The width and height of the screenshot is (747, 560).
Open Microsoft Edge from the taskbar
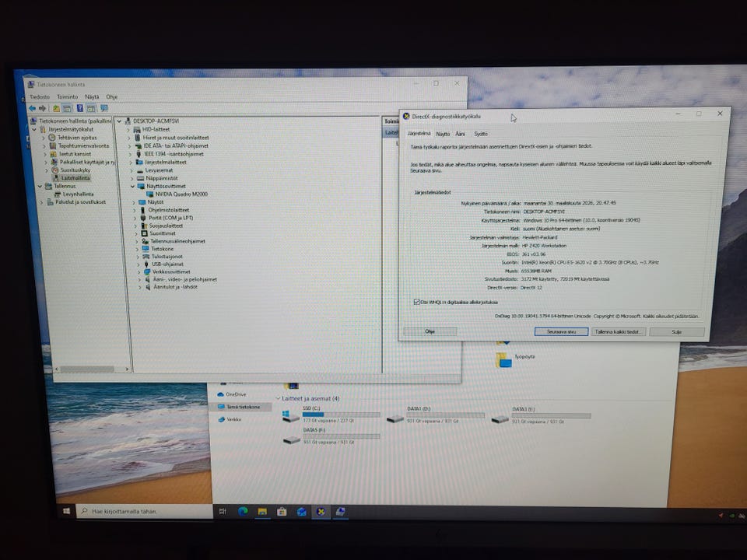point(243,512)
